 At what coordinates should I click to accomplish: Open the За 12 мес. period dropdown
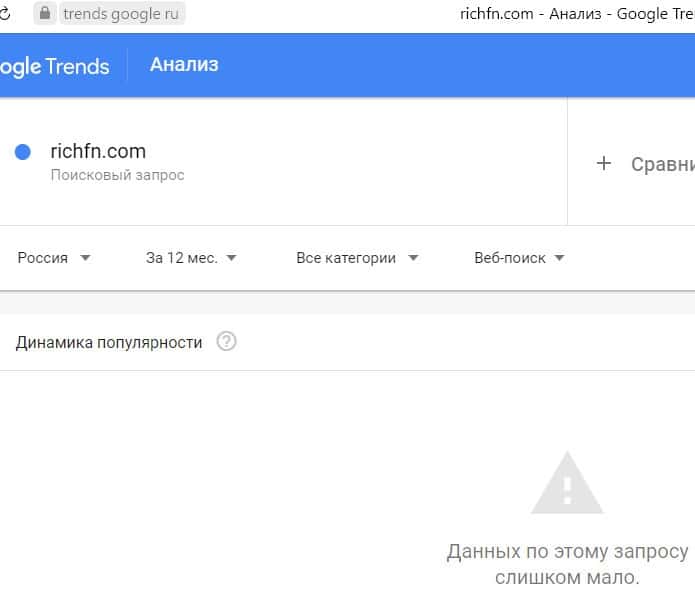click(191, 258)
